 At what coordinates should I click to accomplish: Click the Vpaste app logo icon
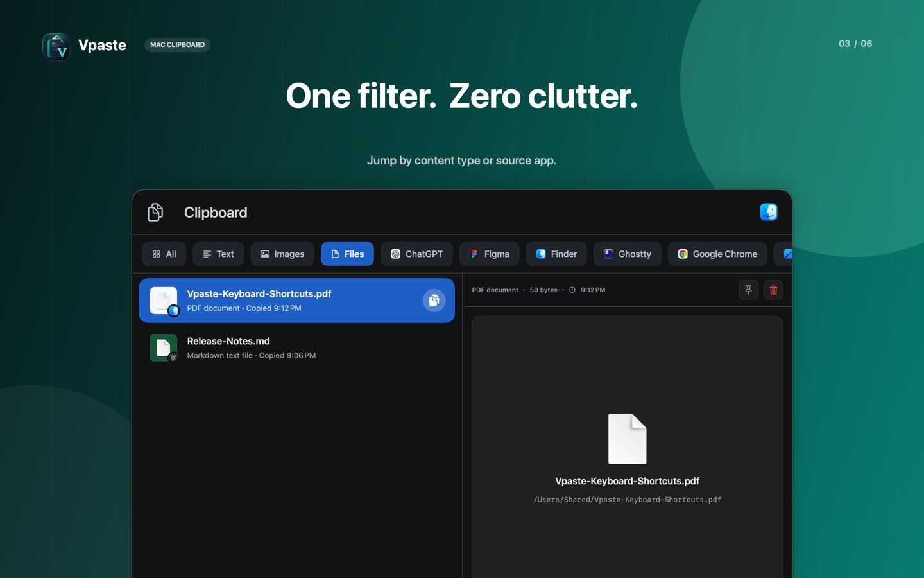56,47
